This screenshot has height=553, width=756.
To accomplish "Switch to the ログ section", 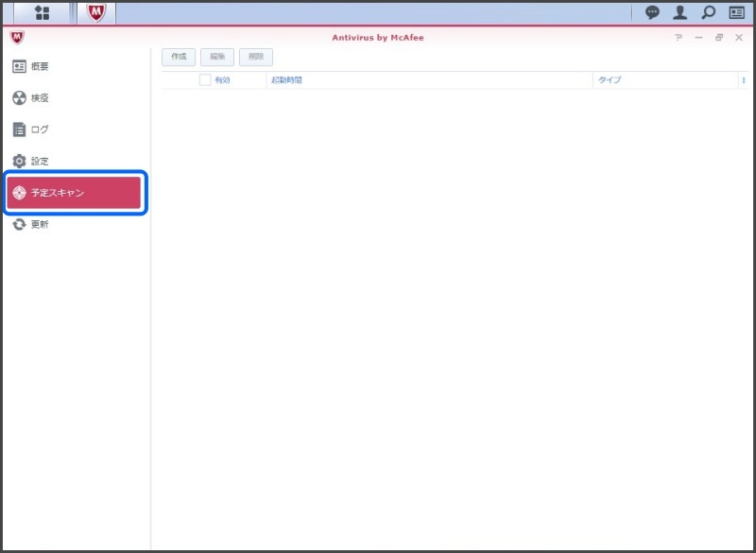I will 74,130.
